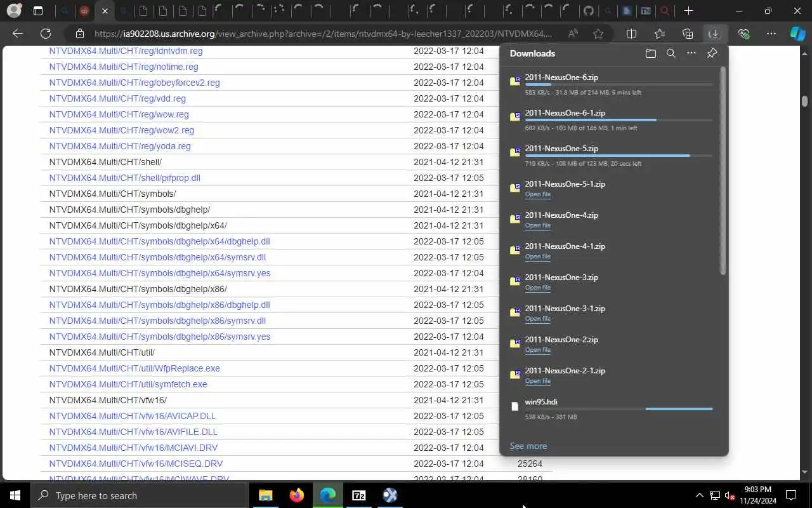
Task: Click progress bar of win95.hdi
Action: pos(619,409)
